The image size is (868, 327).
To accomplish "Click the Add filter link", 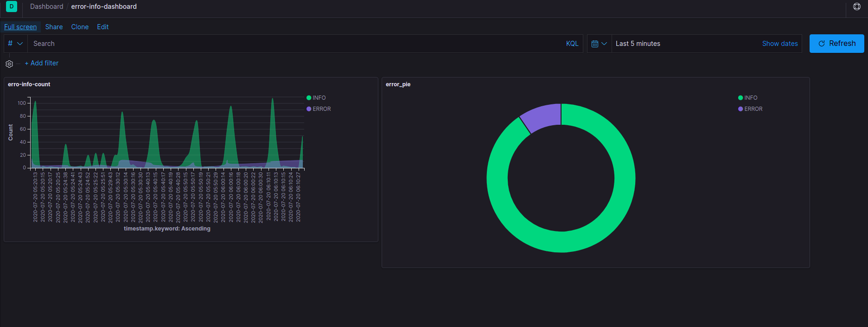I will (x=42, y=63).
